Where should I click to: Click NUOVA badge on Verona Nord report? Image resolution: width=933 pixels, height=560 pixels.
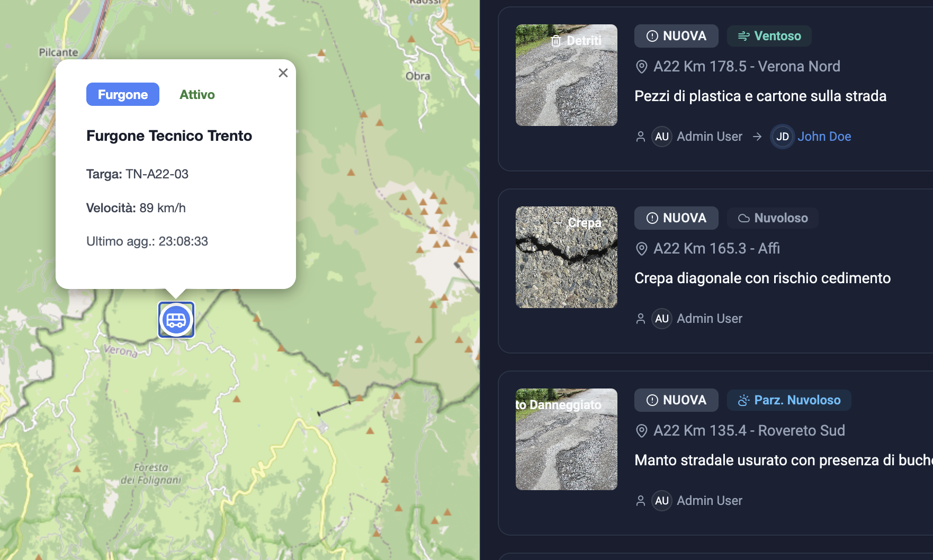point(676,36)
